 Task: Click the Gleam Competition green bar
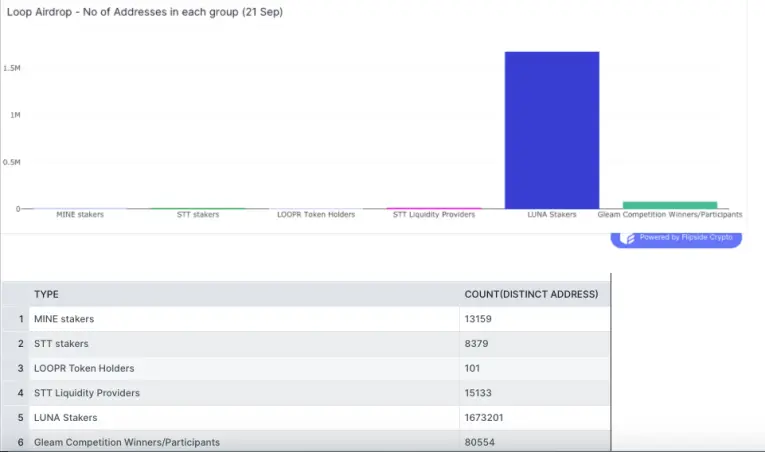click(x=670, y=205)
